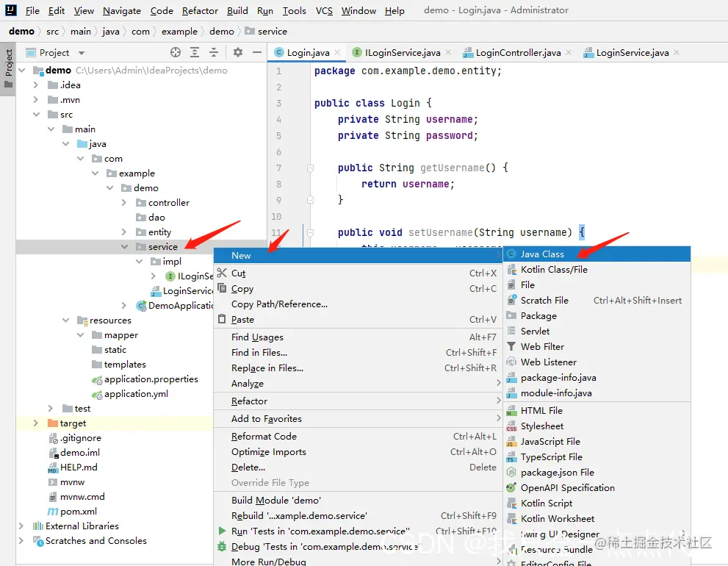Choose Find Usages from context menu

358,337
